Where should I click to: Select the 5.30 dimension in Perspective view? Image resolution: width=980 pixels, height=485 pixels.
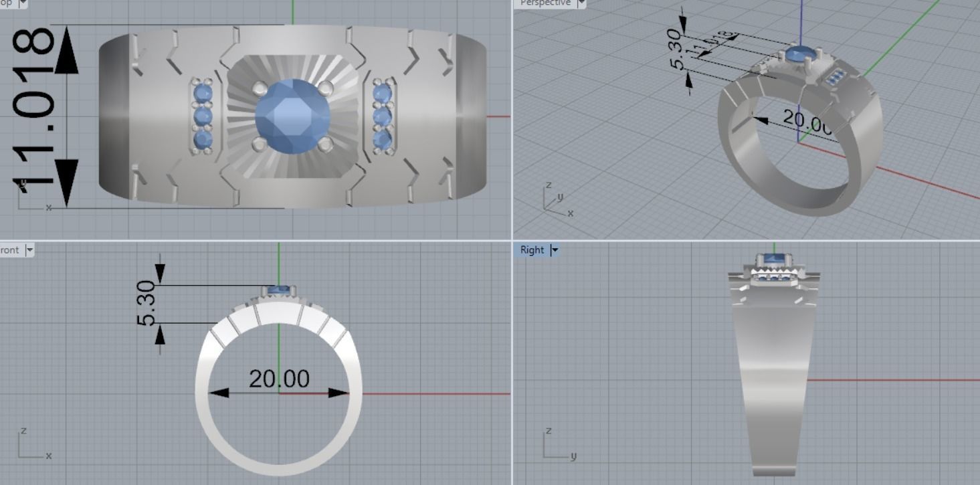pos(676,50)
